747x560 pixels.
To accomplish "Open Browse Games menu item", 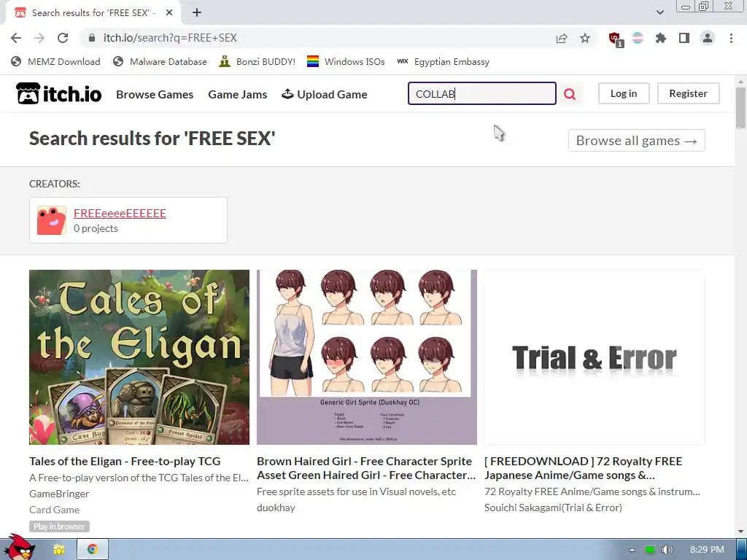I will point(155,94).
